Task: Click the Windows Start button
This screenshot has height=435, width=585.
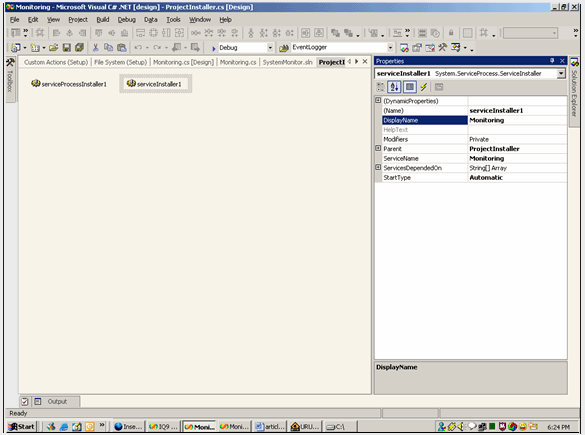Action: (x=22, y=426)
